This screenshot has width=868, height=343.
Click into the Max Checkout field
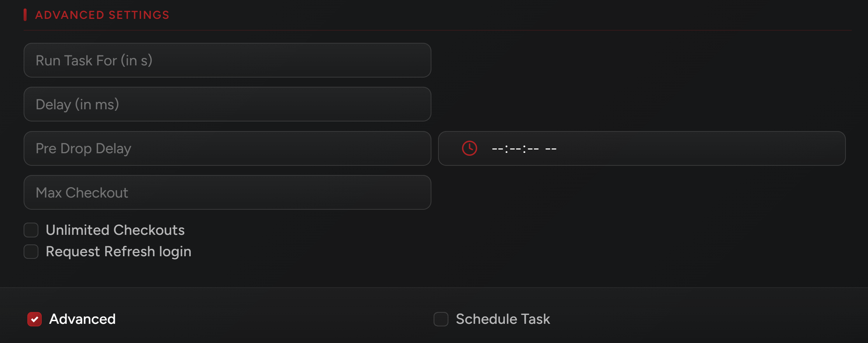click(227, 192)
